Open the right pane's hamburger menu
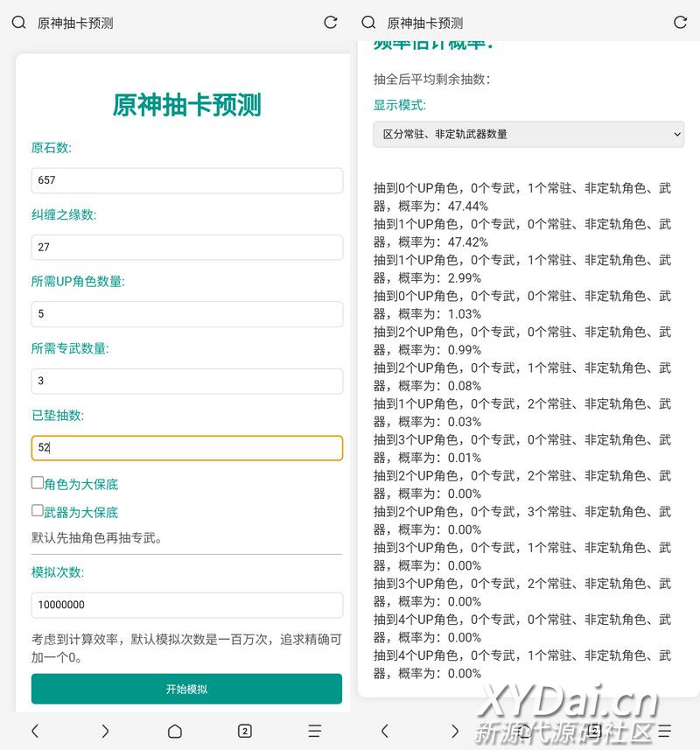 click(x=665, y=731)
